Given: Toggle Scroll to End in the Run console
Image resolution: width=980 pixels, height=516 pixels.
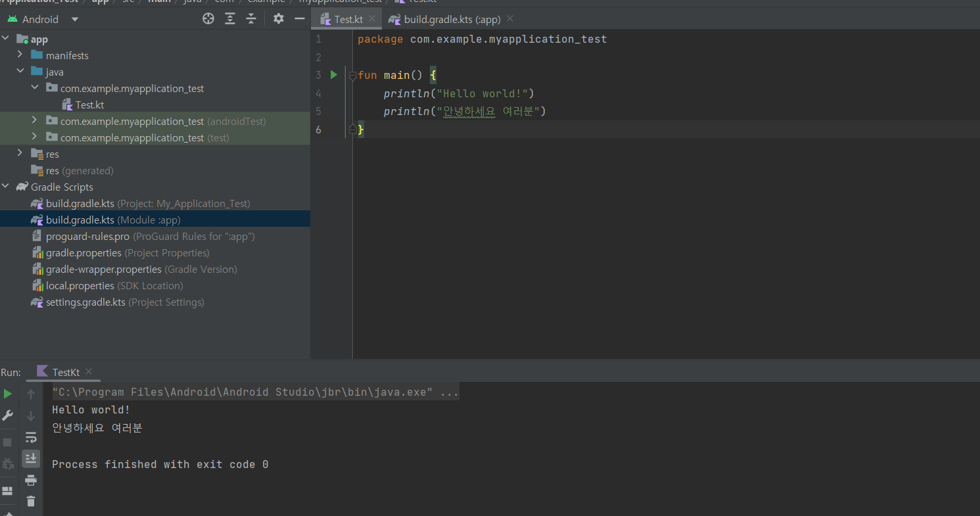Looking at the screenshot, I should click(x=31, y=458).
